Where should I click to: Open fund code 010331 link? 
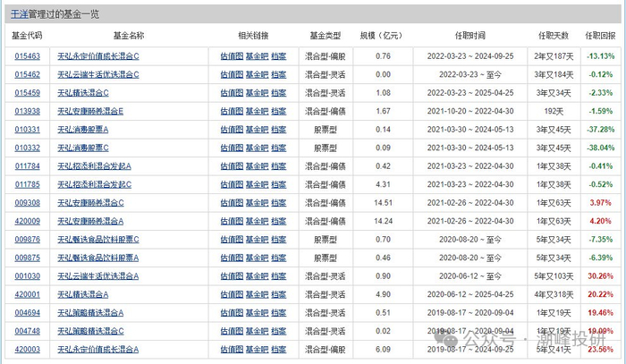[27, 130]
